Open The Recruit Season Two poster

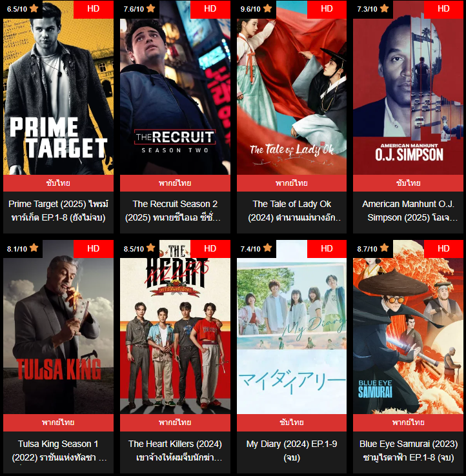coord(175,88)
